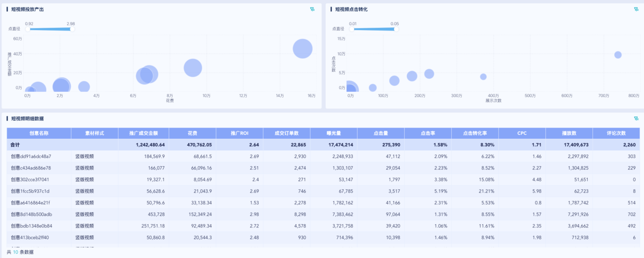Select the 合计 summary row label
Screen dimensions: 644x258
pyautogui.click(x=16, y=145)
